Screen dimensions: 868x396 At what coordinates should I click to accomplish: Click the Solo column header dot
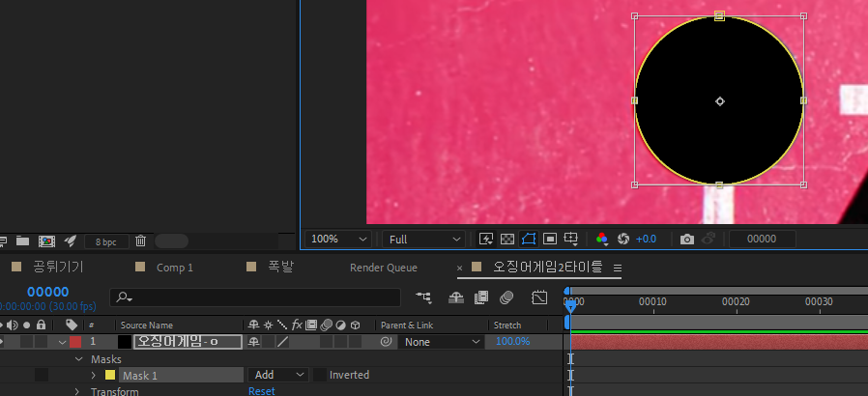click(x=26, y=325)
